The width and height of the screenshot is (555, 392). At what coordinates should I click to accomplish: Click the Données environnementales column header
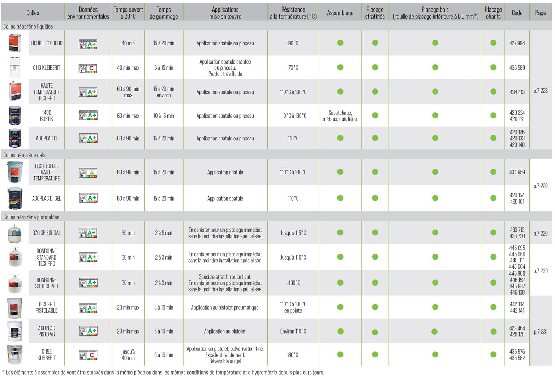88,13
